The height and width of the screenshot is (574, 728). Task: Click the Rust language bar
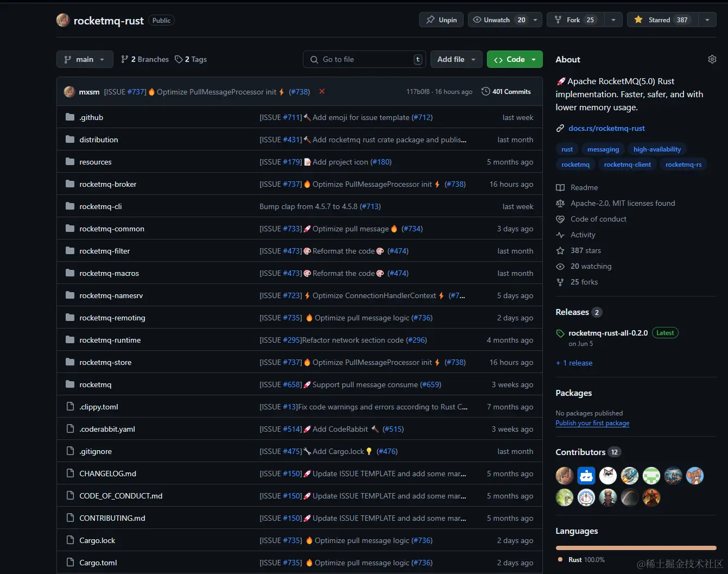[x=636, y=548]
